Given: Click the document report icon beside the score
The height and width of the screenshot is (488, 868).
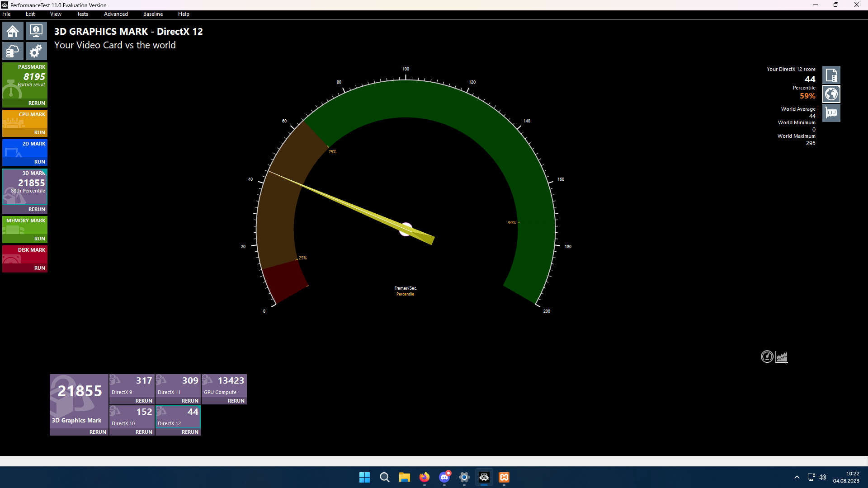Looking at the screenshot, I should tap(831, 75).
